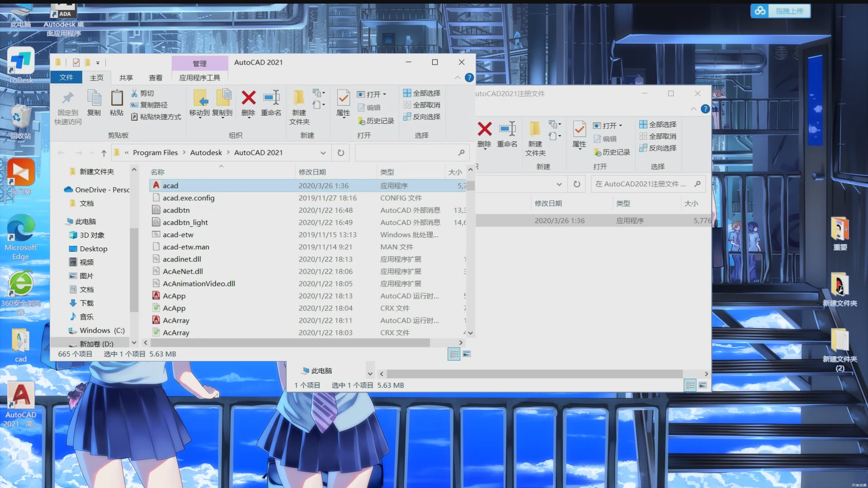868x488 pixels.
Task: Open the File (文件) tab
Action: [x=66, y=77]
